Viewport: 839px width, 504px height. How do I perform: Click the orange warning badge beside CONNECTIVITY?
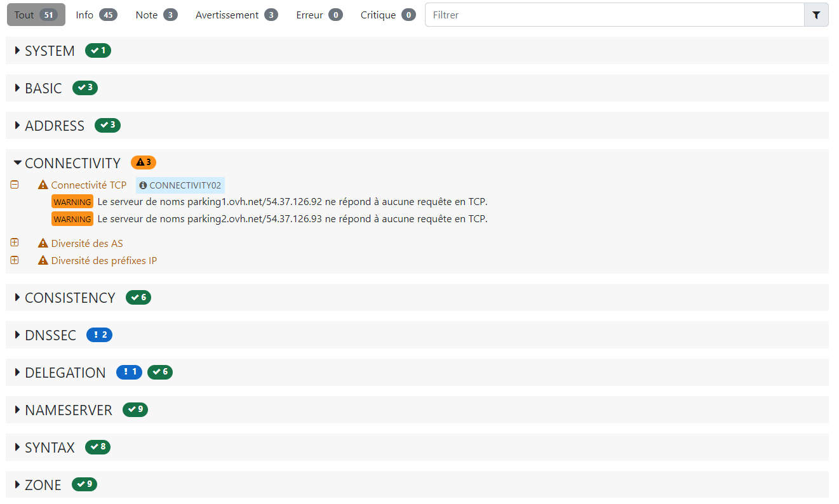[x=144, y=162]
